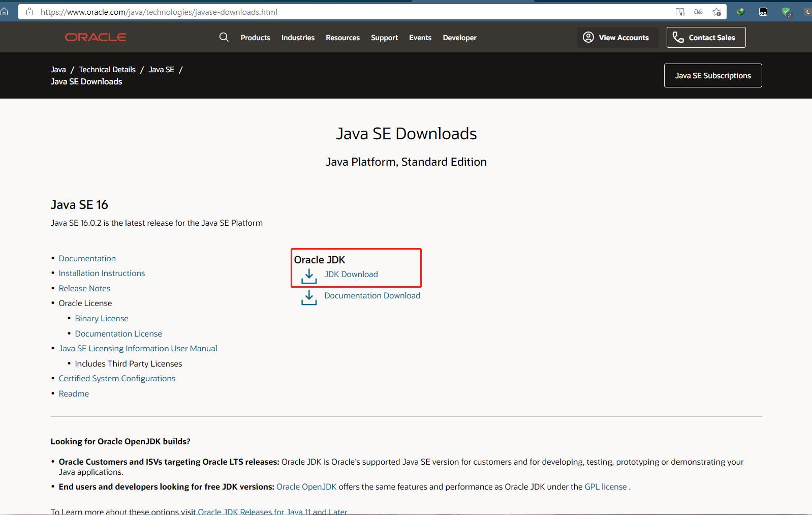Open the Certified System Configurations link
Image resolution: width=812 pixels, height=515 pixels.
[117, 378]
